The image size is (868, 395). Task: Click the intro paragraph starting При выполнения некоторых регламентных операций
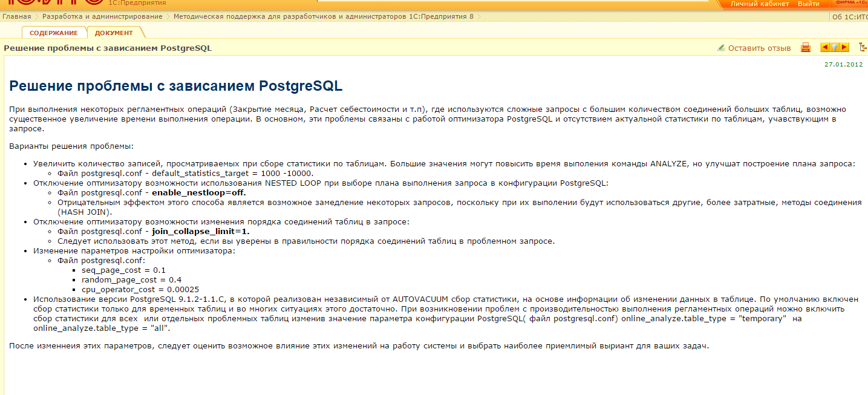click(428, 119)
